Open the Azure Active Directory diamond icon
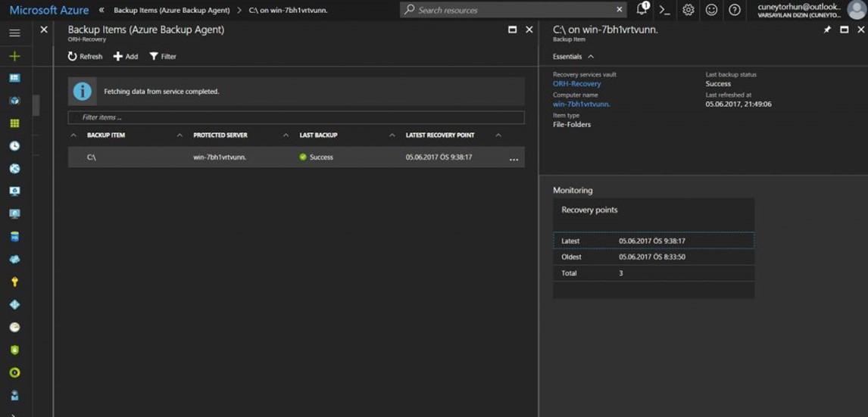Viewport: 868px width, 417px height. pos(15,305)
